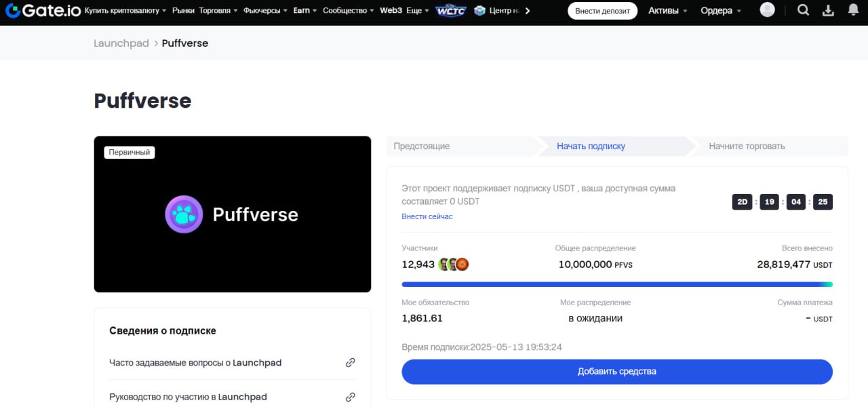Click the Время подписки timestamp text
The height and width of the screenshot is (407, 868).
tap(481, 347)
